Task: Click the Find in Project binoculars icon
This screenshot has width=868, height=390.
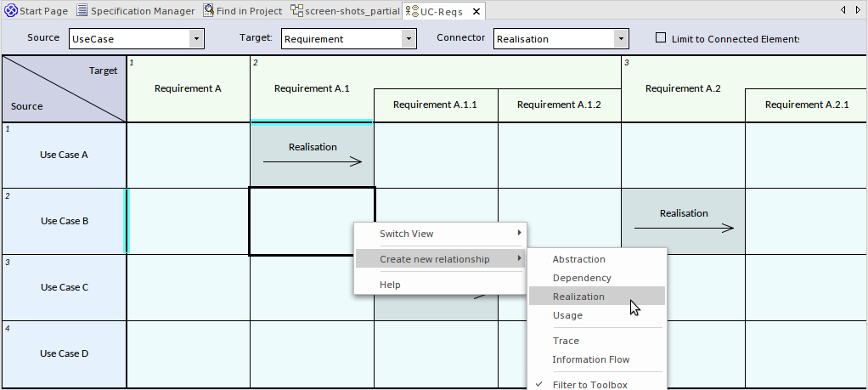Action: pyautogui.click(x=208, y=11)
